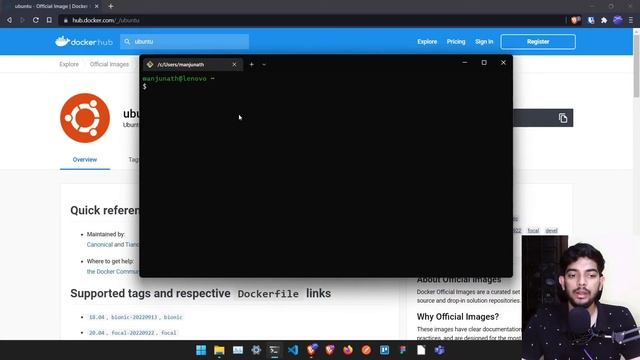Open Figma from the taskbar

click(403, 350)
